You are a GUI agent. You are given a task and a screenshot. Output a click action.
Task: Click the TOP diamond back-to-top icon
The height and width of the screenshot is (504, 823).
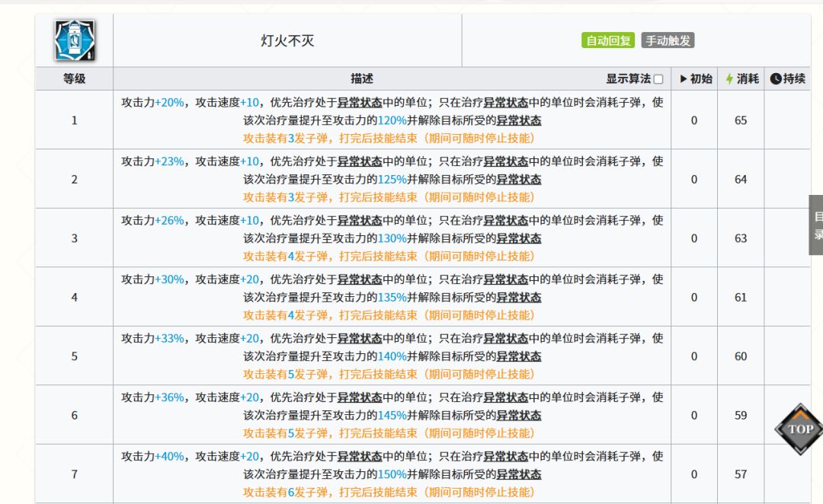click(x=799, y=429)
